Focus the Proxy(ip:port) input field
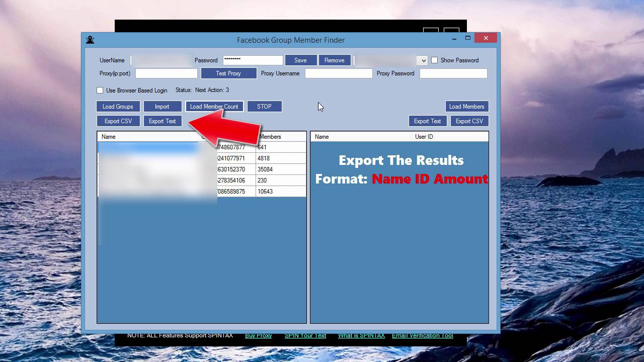 click(x=167, y=73)
